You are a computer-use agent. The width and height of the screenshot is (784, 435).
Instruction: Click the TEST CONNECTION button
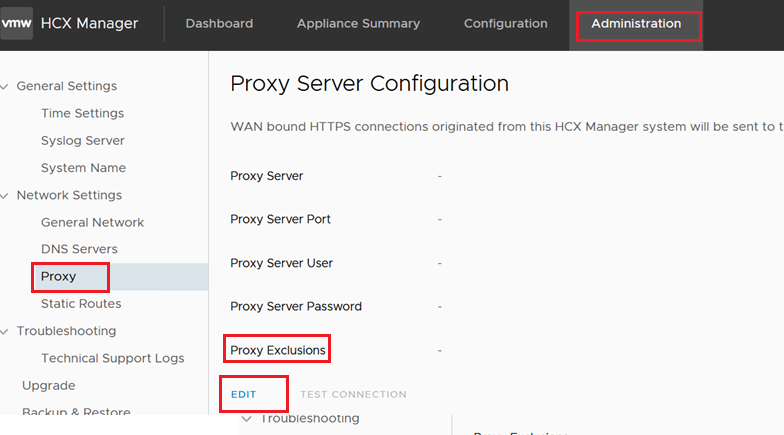tap(353, 395)
